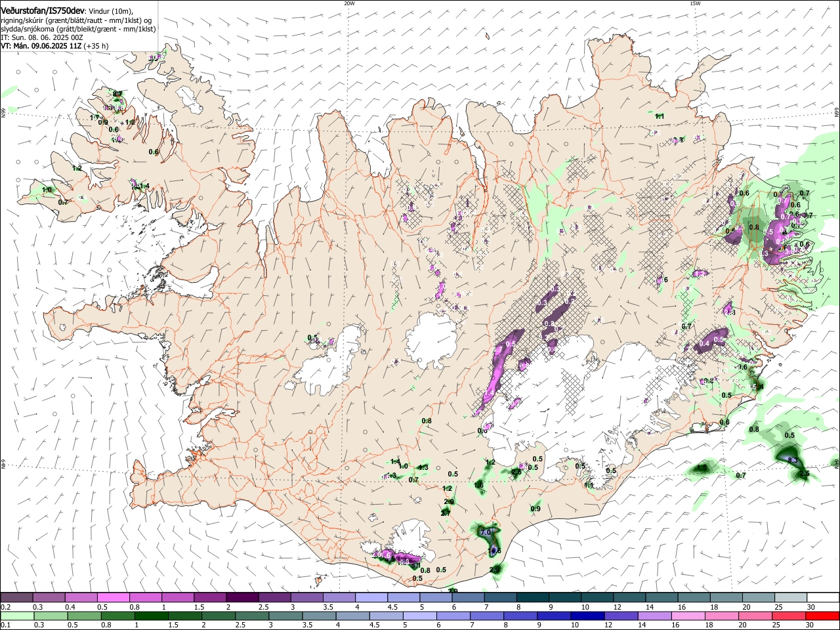Click the light lavender swatch between 4 and 4.5 upper row
Screen dimensions: 840x630
pyautogui.click(x=371, y=597)
